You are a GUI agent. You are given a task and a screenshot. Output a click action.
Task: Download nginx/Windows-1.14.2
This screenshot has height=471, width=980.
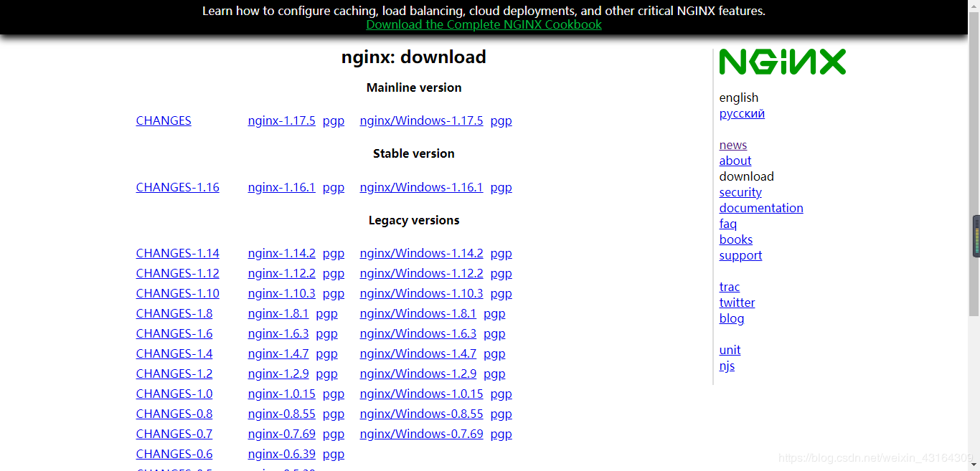pos(421,253)
